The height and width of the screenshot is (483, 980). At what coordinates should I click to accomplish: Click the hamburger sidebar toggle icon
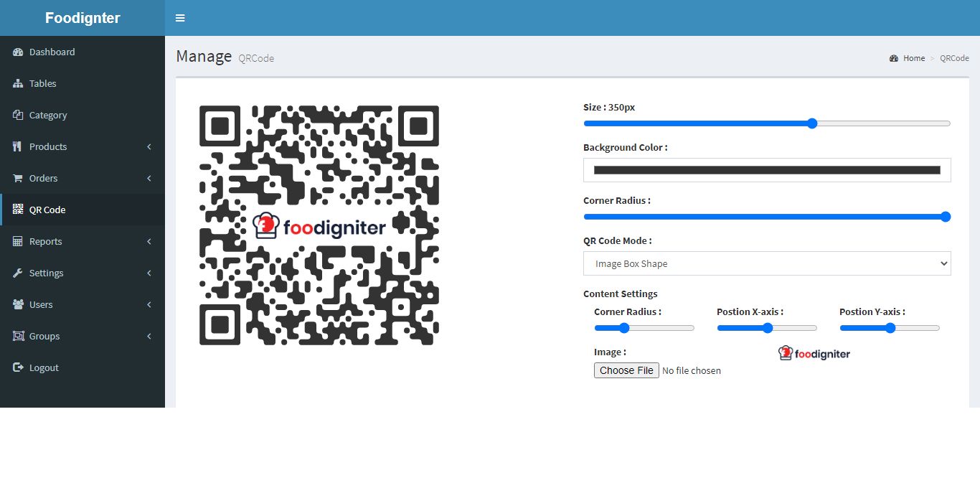pos(180,18)
